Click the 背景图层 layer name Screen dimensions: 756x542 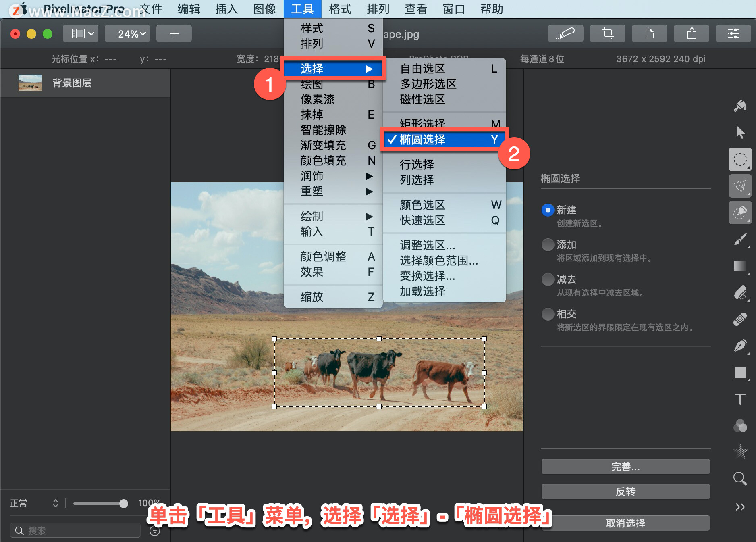pyautogui.click(x=72, y=83)
